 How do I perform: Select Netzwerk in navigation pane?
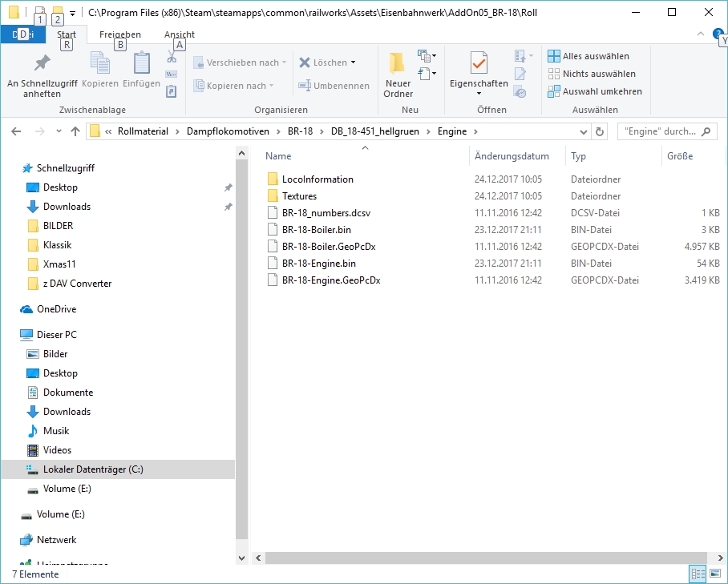[48, 540]
